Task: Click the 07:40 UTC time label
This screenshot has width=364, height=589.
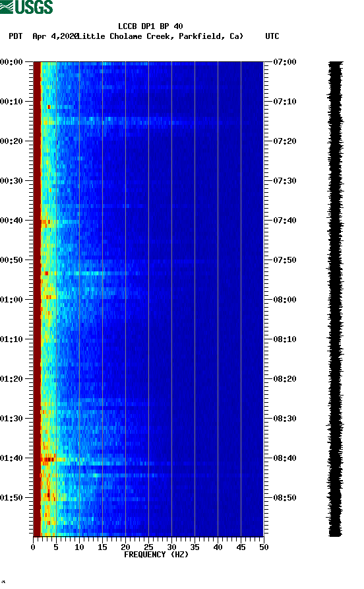Action: click(x=285, y=220)
